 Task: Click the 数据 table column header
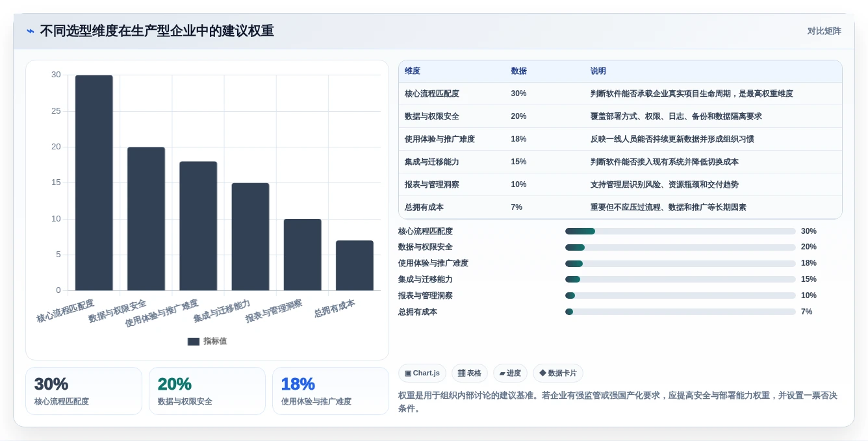[x=519, y=71]
